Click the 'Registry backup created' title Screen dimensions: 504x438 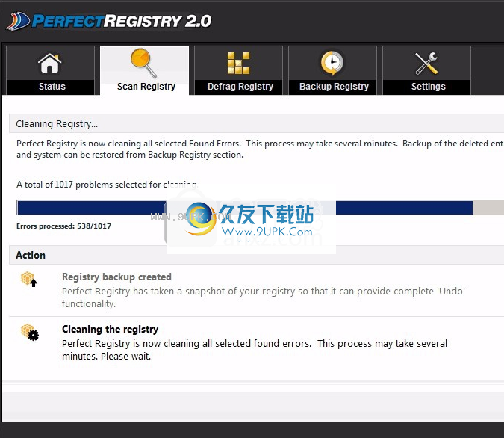116,277
